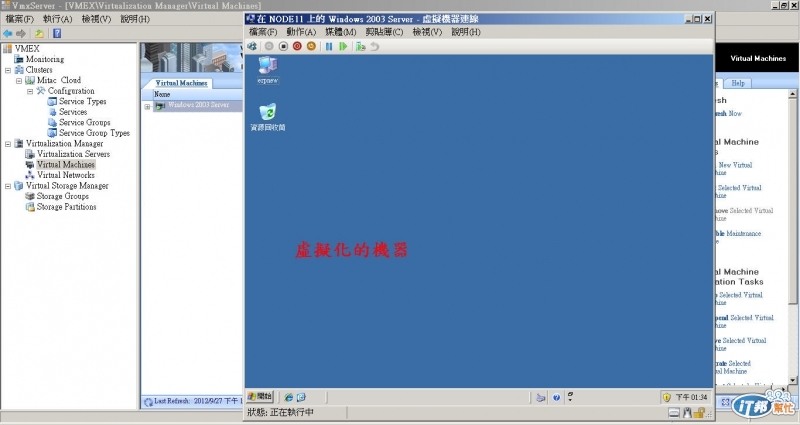Open 媒體(M) menu in VM connection window

(x=341, y=32)
